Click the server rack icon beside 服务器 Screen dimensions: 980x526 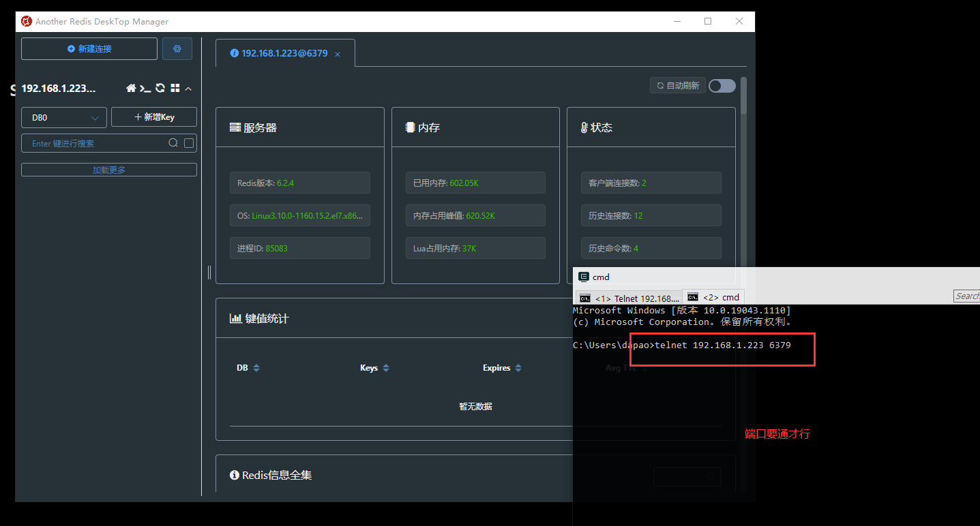pos(235,127)
